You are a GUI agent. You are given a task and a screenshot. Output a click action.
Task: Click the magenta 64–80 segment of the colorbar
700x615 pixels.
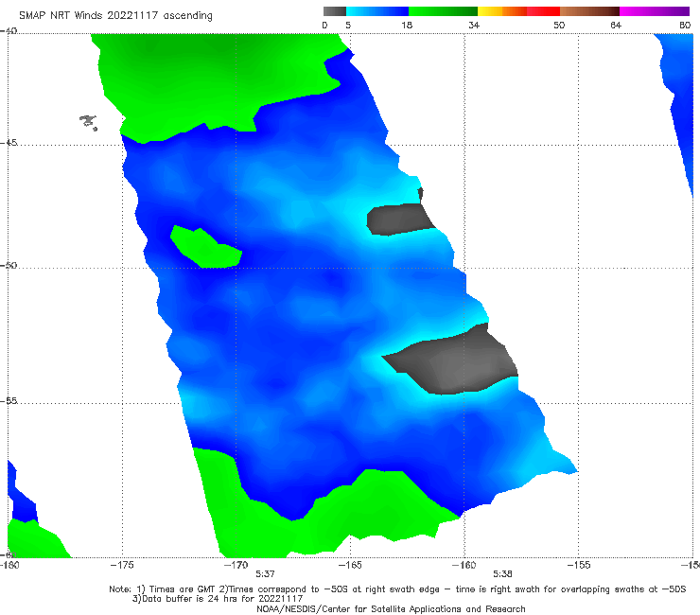655,11
